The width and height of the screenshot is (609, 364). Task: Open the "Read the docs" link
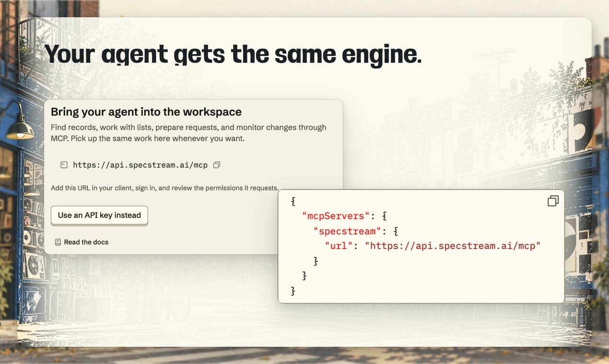pyautogui.click(x=82, y=242)
